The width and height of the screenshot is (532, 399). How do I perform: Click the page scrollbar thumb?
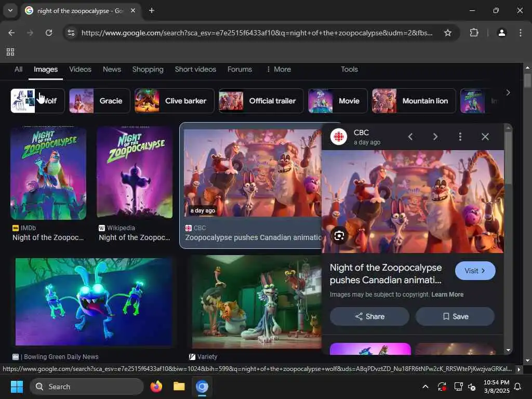tap(527, 81)
